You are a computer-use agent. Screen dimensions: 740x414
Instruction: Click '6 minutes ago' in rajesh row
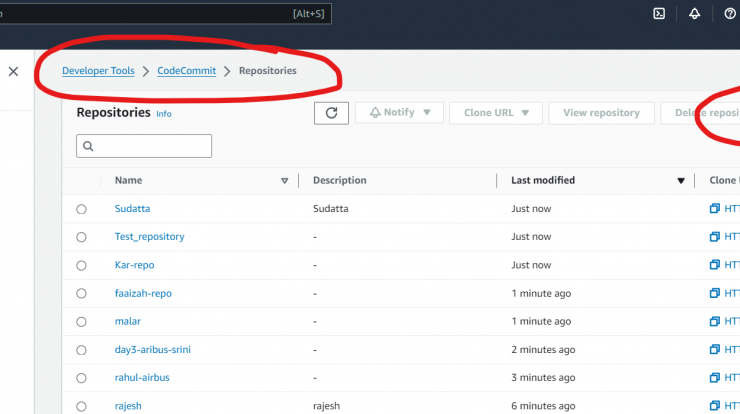[543, 406]
